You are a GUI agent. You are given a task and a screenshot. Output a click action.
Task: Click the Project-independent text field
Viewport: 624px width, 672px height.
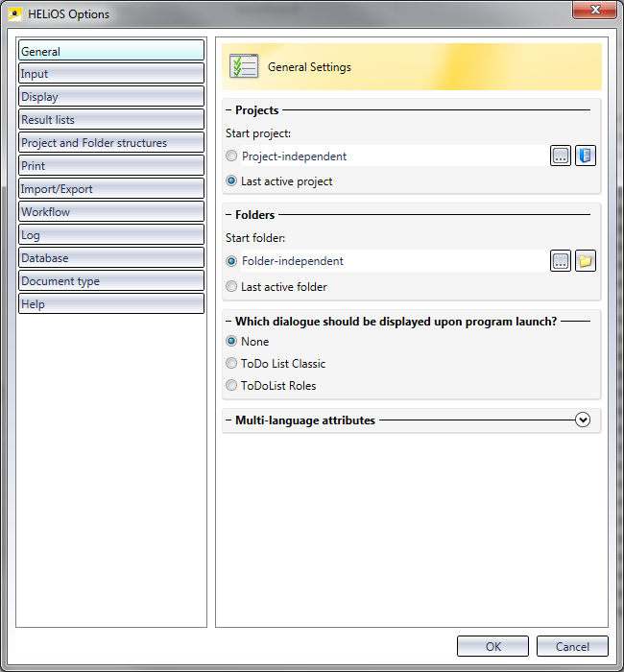[x=394, y=156]
